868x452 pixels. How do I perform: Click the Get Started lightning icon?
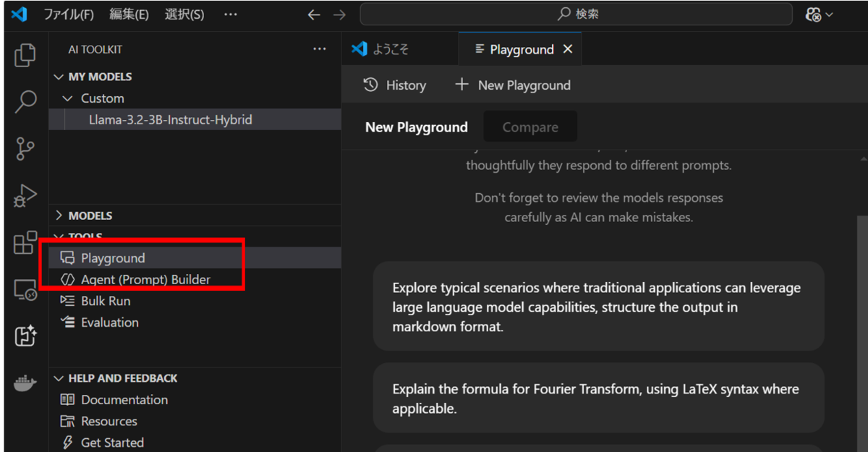pyautogui.click(x=68, y=443)
